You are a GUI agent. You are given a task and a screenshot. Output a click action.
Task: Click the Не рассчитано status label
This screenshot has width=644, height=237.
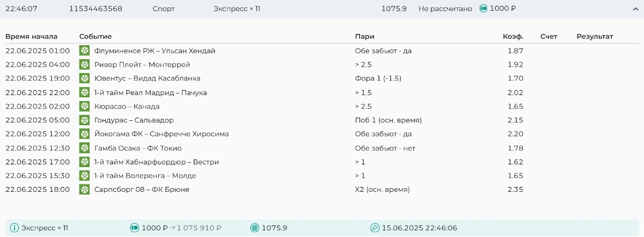[x=445, y=9]
